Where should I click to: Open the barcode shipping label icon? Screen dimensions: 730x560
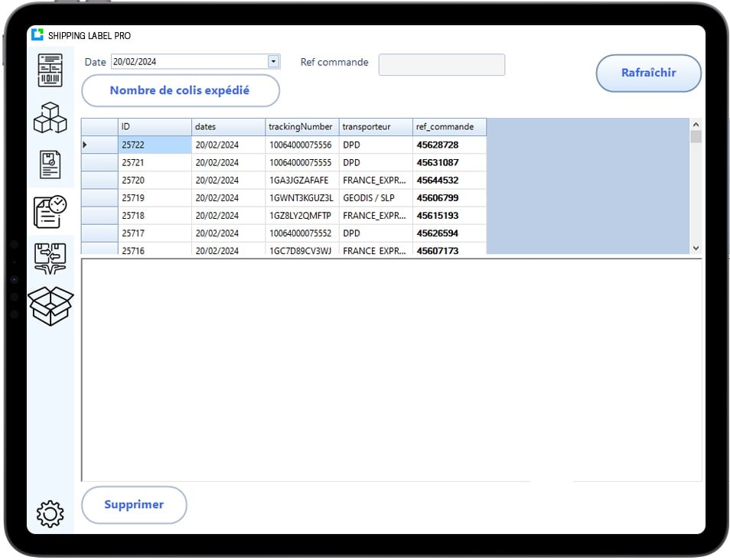tap(51, 70)
